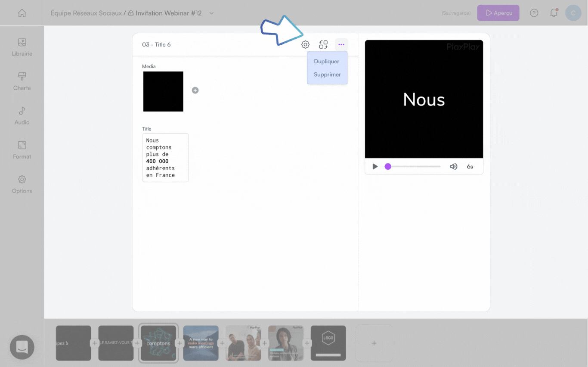Click the '(Sauvegardé)' save status
Image resolution: width=588 pixels, height=367 pixels.
click(456, 13)
